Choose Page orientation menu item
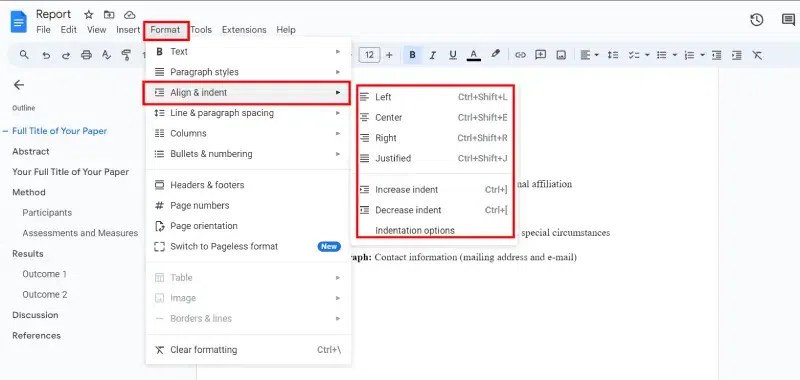Screen dimensions: 800x380 click(x=248, y=225)
